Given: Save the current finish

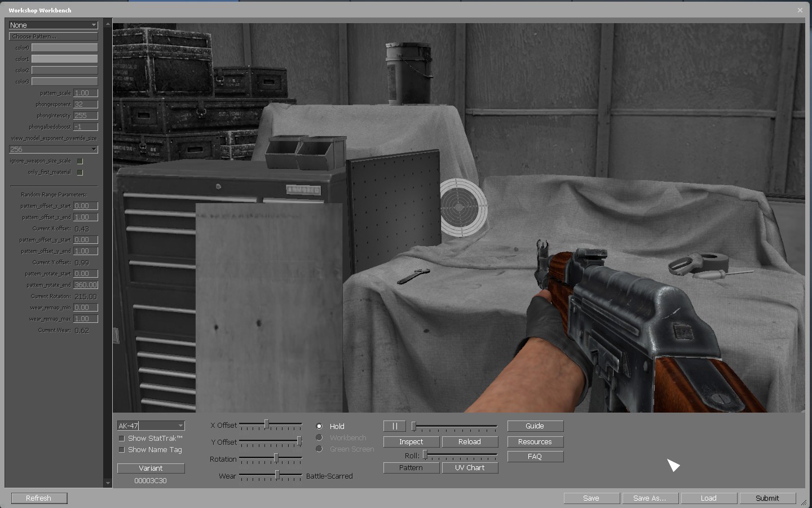Looking at the screenshot, I should pos(592,498).
